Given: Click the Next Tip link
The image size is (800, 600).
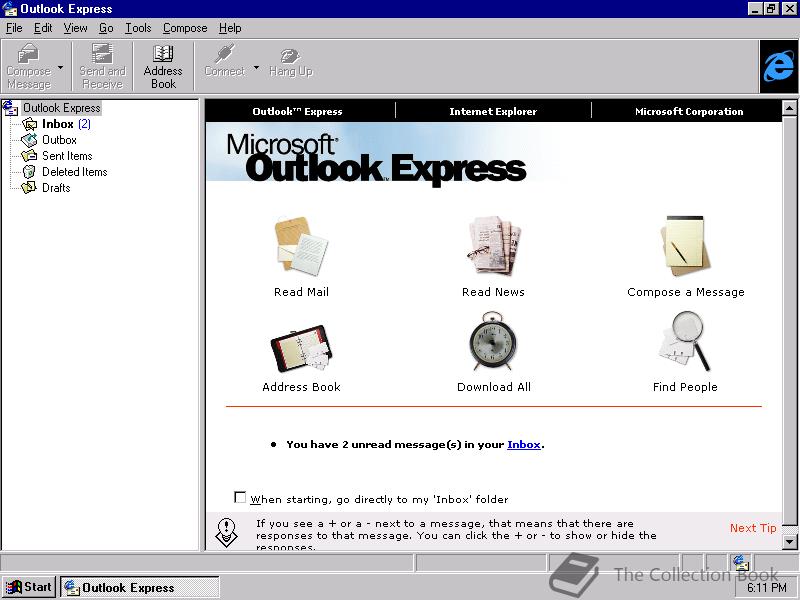Looking at the screenshot, I should 753,528.
